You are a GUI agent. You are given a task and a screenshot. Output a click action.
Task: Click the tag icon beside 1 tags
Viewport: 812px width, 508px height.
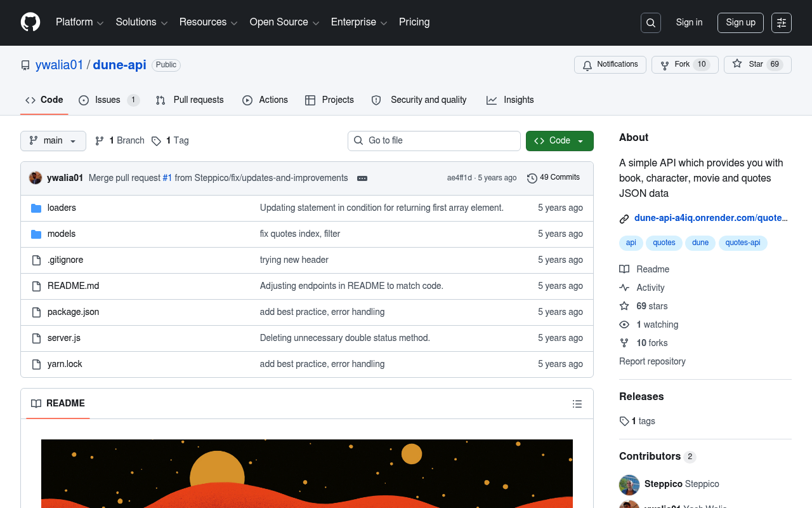[624, 421]
